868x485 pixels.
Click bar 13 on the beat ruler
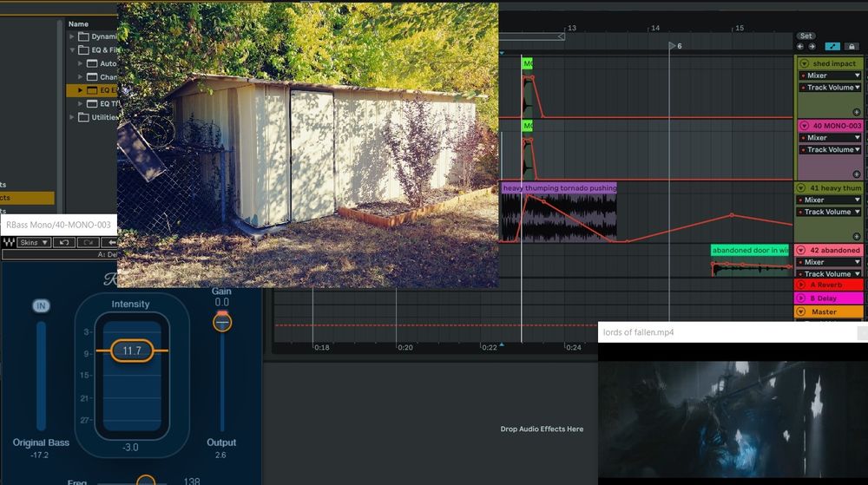click(x=572, y=28)
